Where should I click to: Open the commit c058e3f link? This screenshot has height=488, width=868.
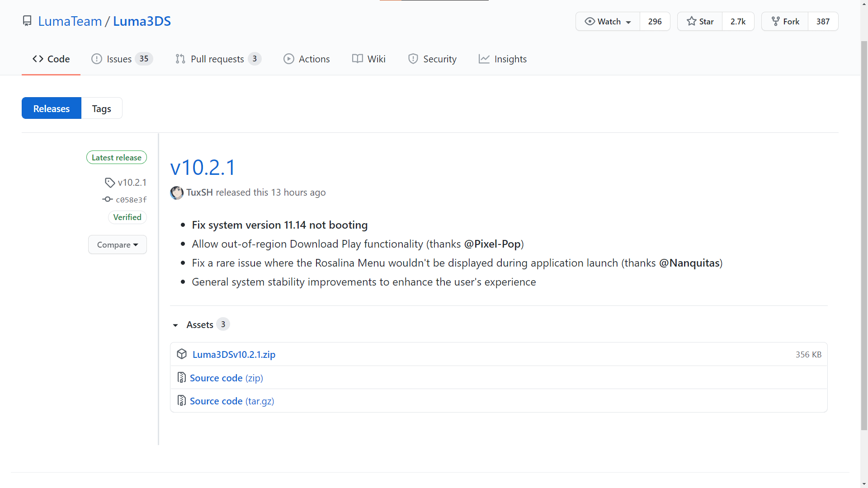[x=131, y=200]
